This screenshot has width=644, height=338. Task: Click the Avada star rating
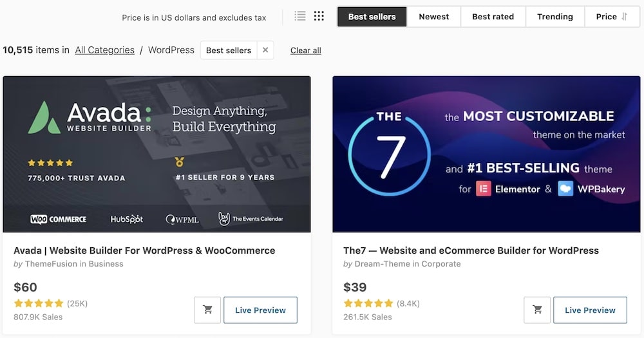point(39,303)
